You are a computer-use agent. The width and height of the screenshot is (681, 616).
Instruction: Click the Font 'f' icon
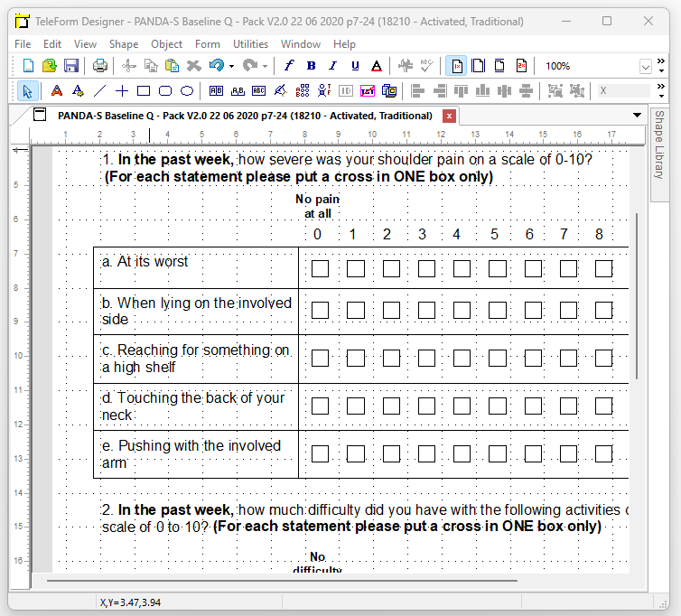289,66
